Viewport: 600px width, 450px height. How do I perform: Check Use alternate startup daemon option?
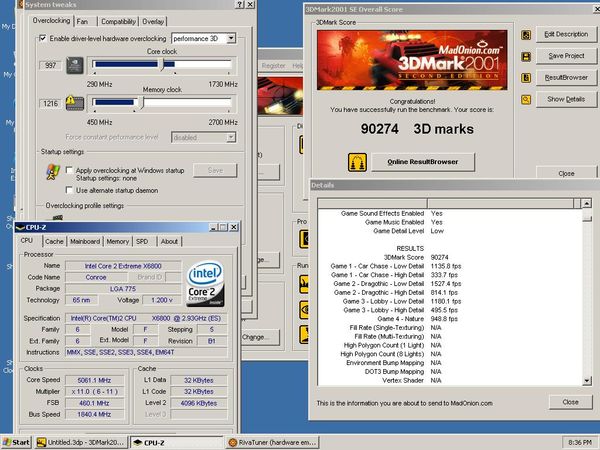(x=69, y=189)
